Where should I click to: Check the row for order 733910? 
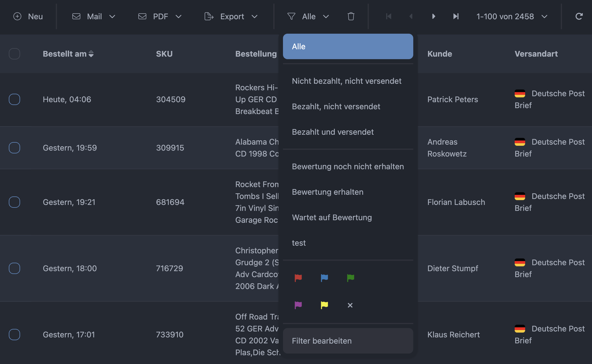14,335
